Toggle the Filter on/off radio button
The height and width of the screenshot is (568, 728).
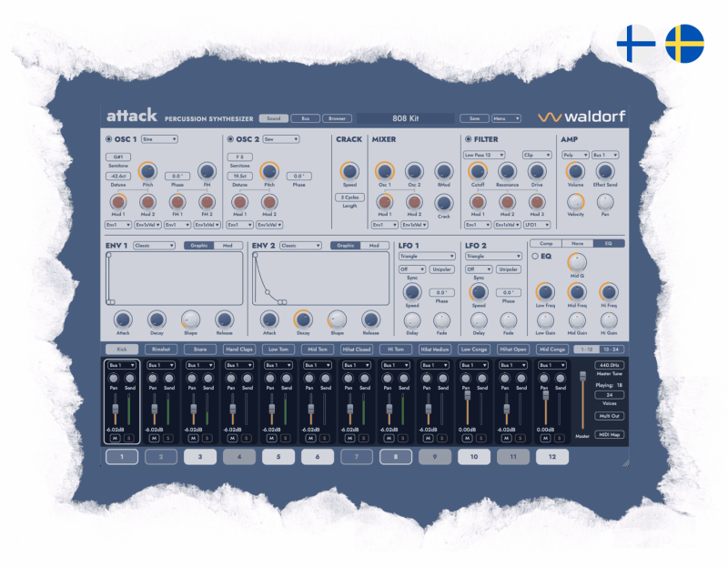click(470, 138)
